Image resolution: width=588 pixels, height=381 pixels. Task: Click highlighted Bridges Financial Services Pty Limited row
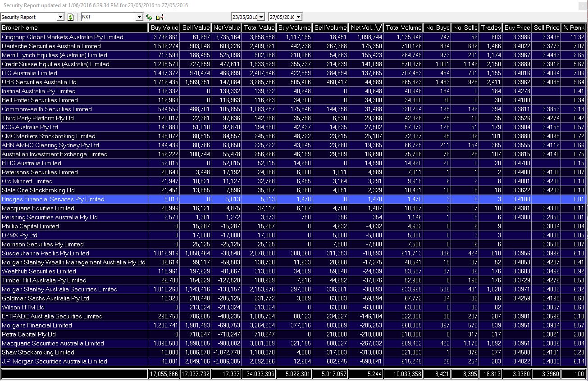[293, 199]
